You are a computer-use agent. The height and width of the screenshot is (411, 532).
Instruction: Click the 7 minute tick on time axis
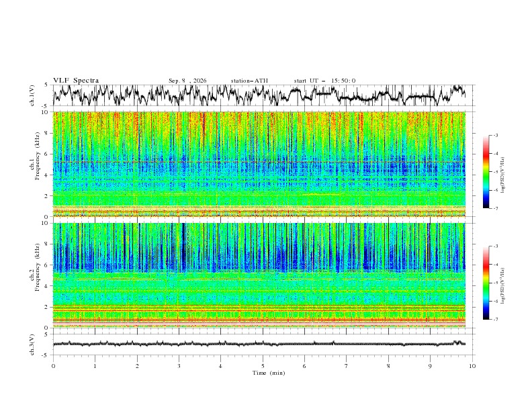pyautogui.click(x=346, y=366)
